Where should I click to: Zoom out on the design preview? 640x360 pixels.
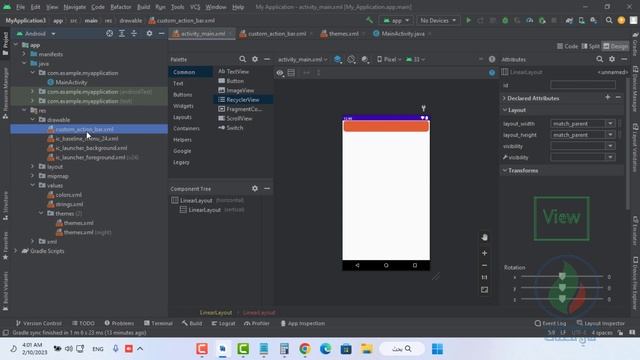coord(484,265)
